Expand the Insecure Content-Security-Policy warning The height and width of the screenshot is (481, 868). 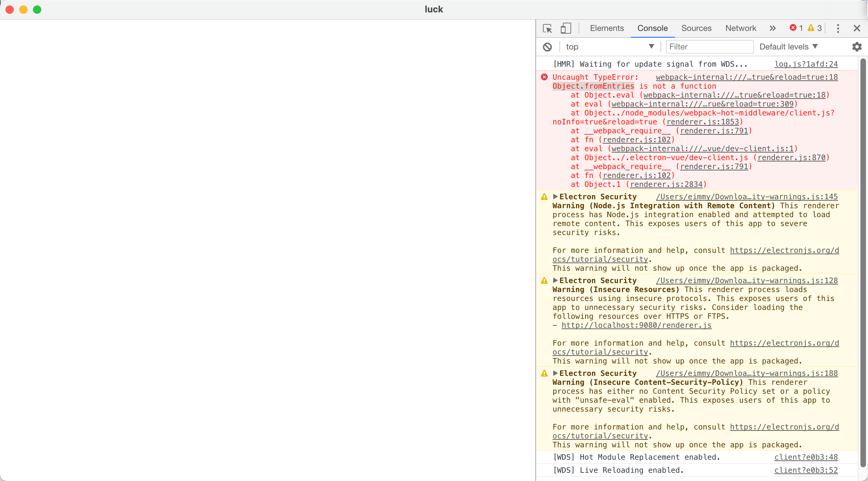[x=555, y=373]
